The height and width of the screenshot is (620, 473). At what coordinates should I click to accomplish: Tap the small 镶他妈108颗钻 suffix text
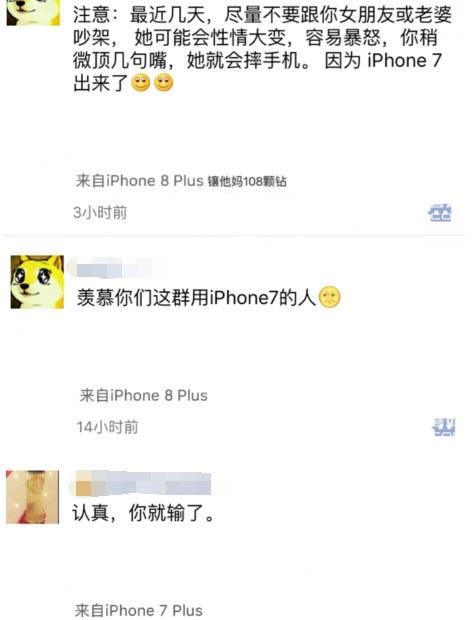247,181
